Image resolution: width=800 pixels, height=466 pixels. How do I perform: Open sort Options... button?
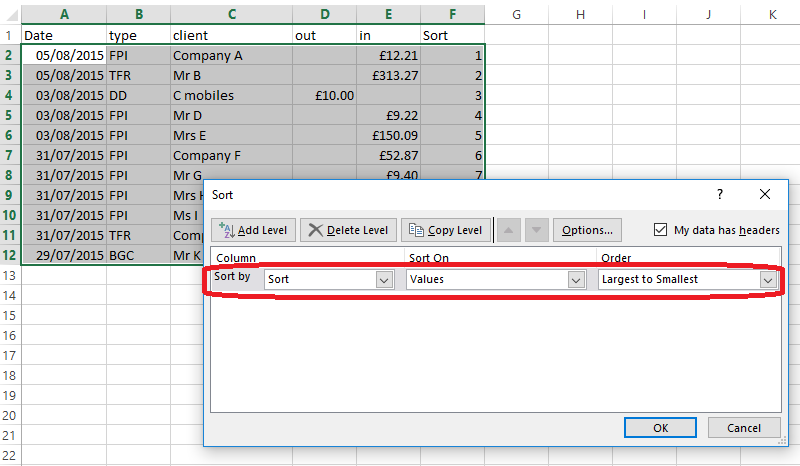click(x=587, y=230)
